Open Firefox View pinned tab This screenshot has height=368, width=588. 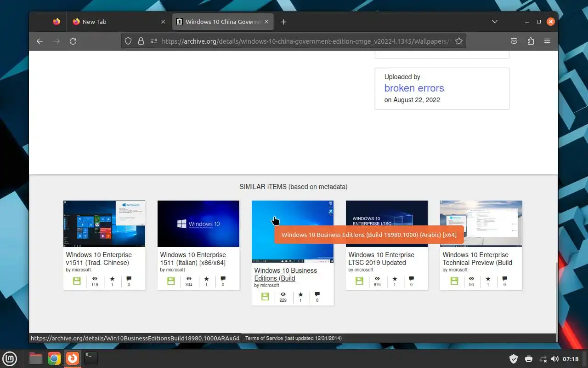tap(57, 22)
